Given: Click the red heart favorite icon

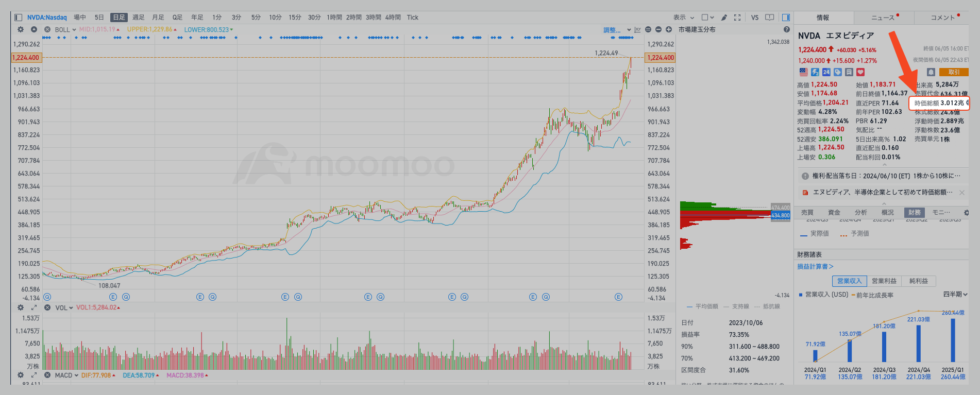Looking at the screenshot, I should 860,72.
